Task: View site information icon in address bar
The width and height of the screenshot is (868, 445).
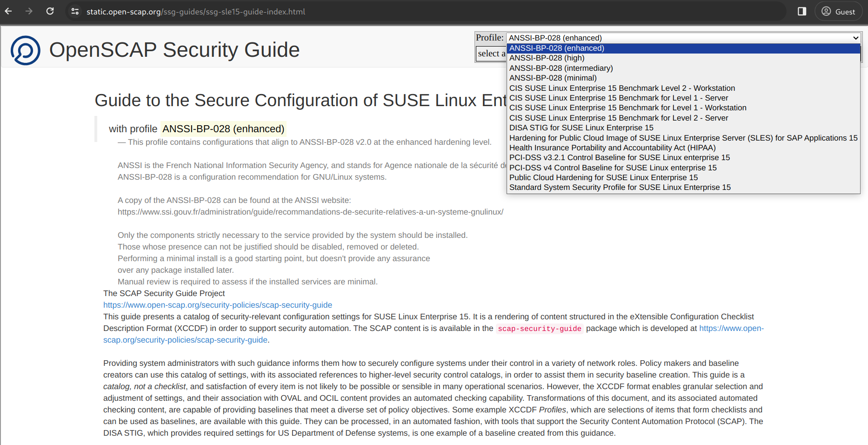Action: pyautogui.click(x=74, y=11)
